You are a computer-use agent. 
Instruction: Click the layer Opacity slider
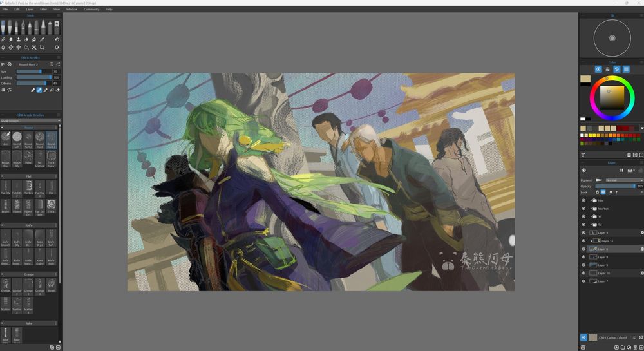click(615, 186)
